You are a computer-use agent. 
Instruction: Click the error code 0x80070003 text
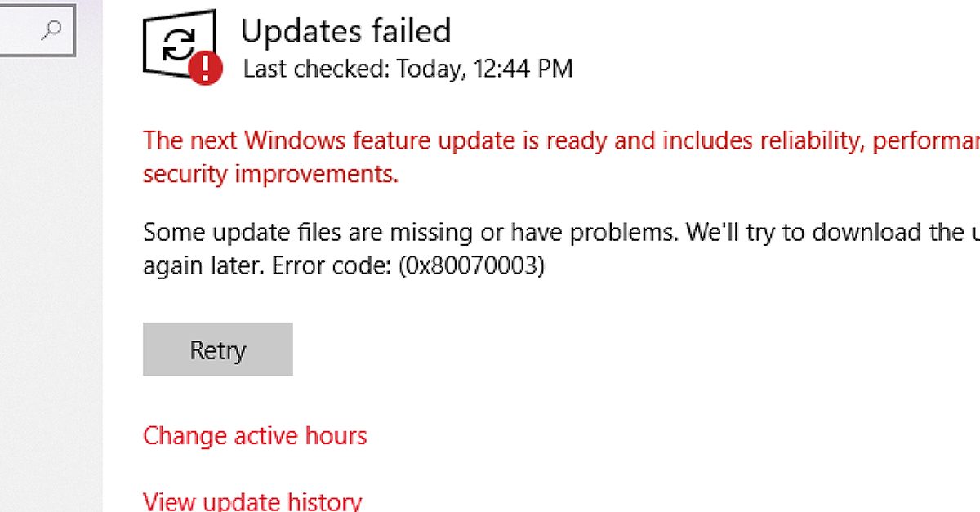tap(471, 266)
